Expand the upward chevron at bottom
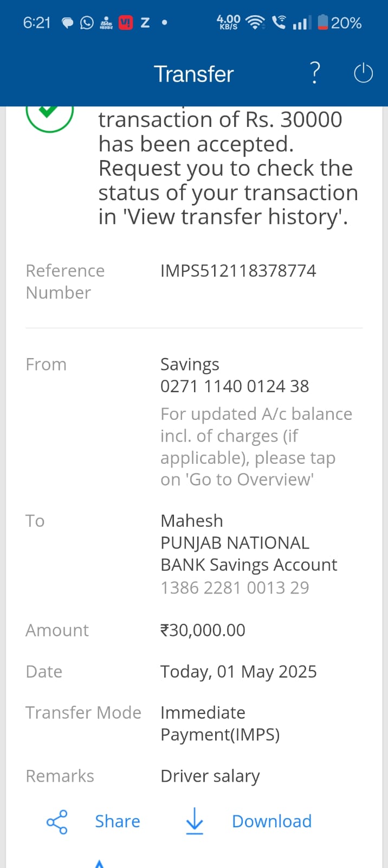Screen dimensions: 388x868 click(99, 863)
